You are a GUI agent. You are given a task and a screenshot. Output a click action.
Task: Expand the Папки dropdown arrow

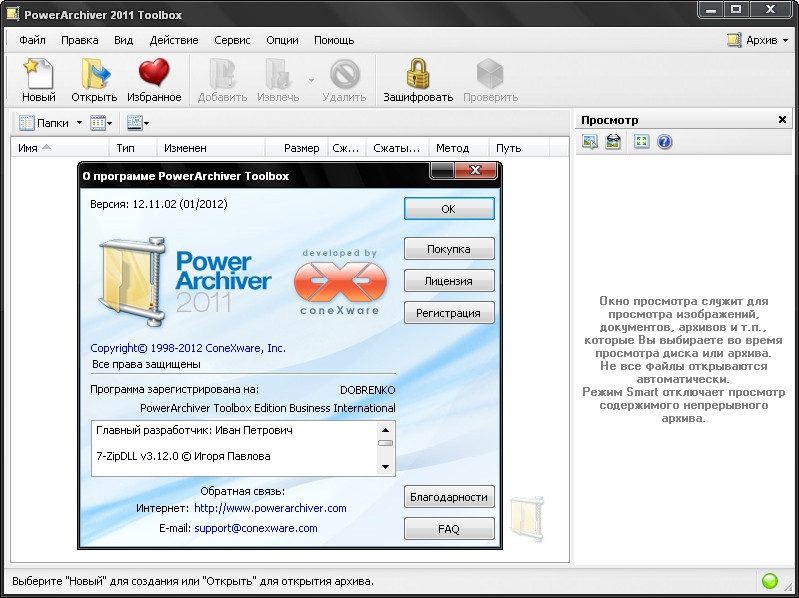pyautogui.click(x=77, y=124)
